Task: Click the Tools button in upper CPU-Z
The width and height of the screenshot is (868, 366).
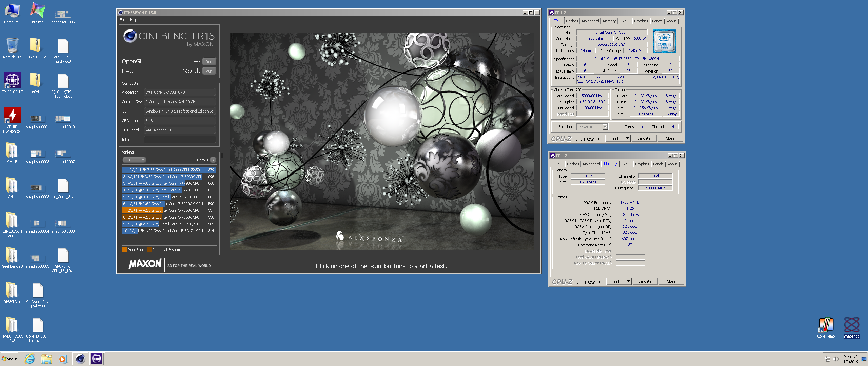Action: pyautogui.click(x=615, y=138)
